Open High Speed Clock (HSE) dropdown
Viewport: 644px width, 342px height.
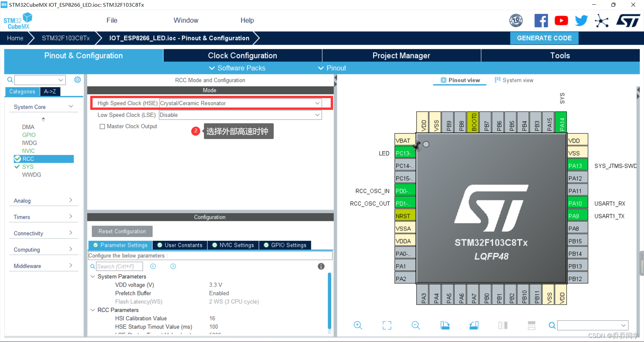240,103
